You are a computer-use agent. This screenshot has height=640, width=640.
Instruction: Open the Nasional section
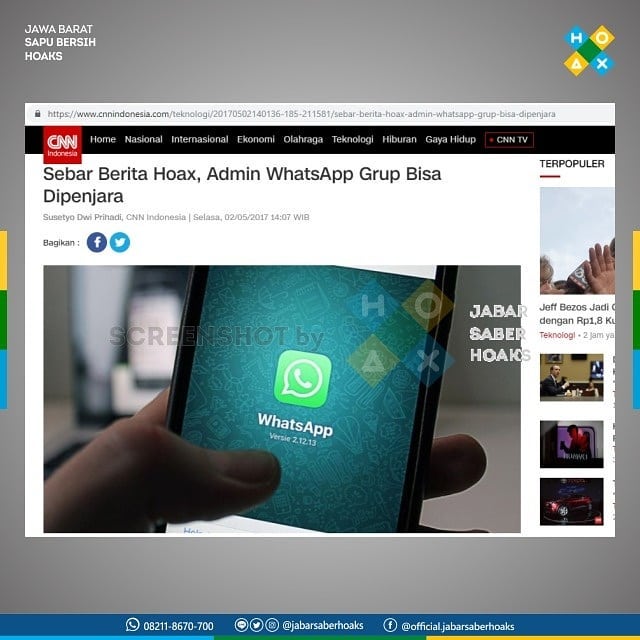[144, 140]
